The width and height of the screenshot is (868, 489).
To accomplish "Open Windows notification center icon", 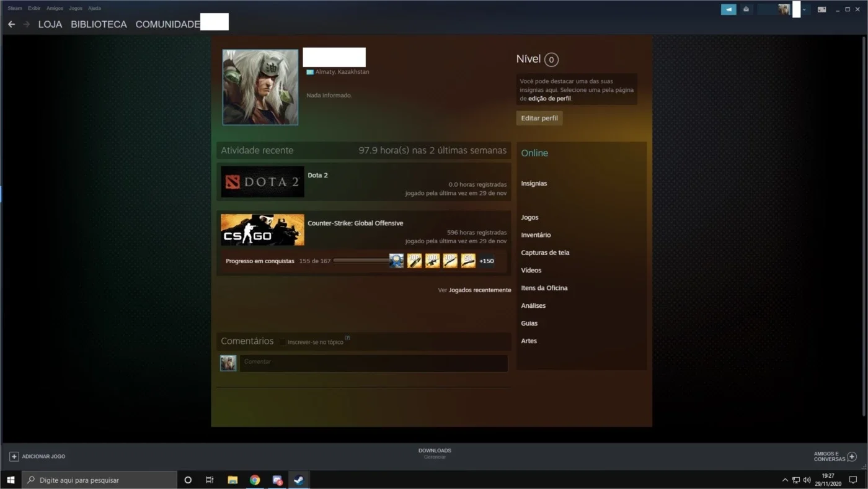I will pos(853,480).
